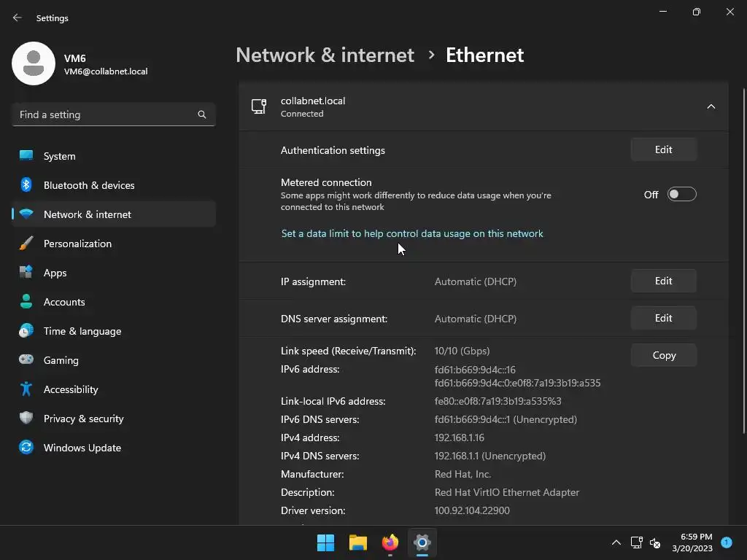Go to Time & language settings

coord(82,331)
